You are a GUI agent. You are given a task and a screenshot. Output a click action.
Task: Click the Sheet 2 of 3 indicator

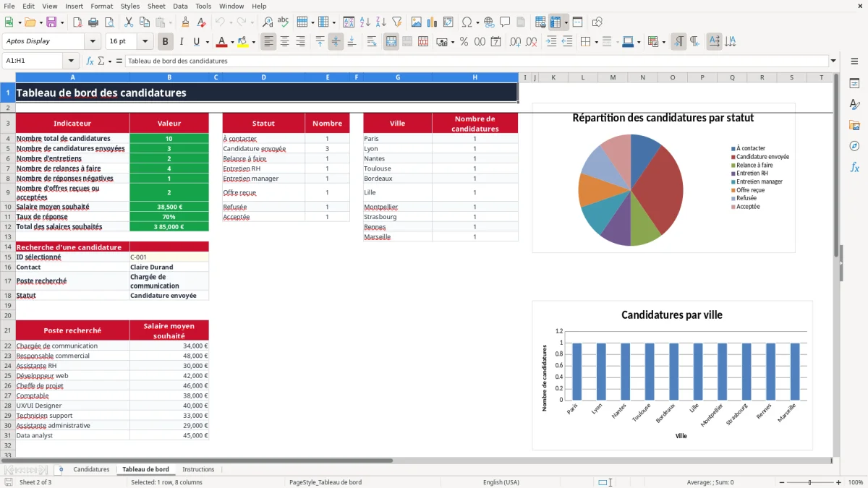[x=35, y=482]
